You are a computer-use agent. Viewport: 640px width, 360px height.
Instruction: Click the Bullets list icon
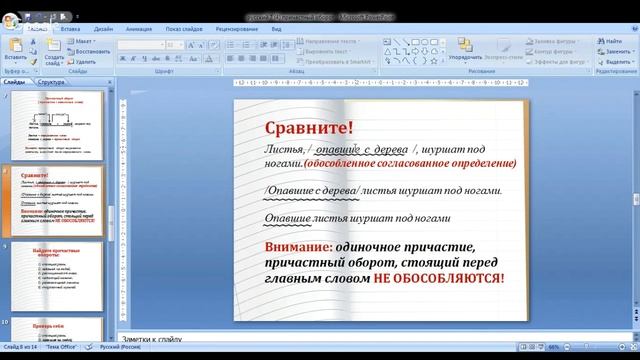231,45
